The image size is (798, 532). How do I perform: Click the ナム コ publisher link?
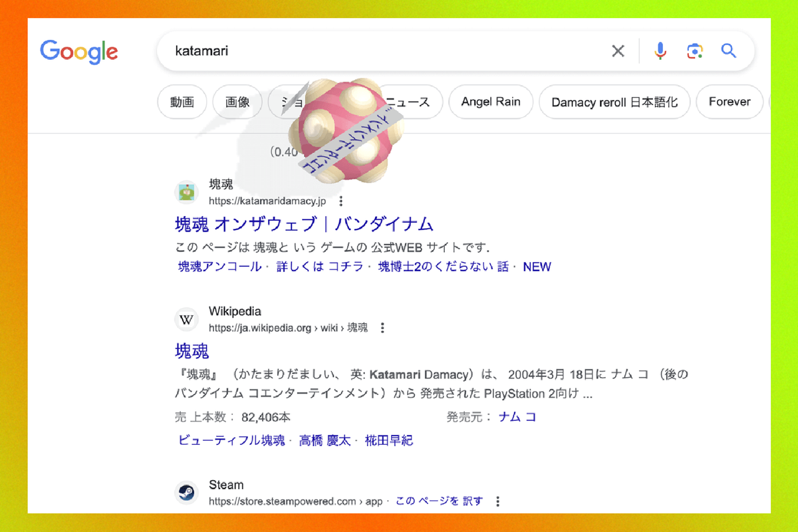[x=517, y=417]
